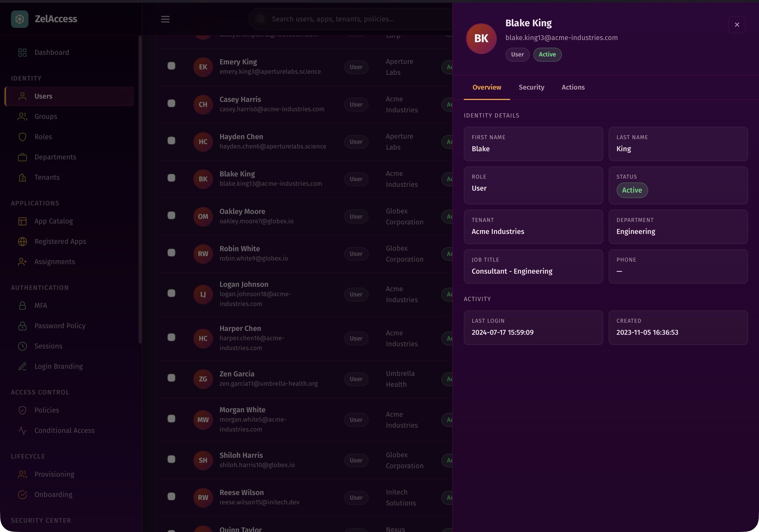Open Tenants via its building icon
Image resolution: width=759 pixels, height=532 pixels.
(22, 178)
